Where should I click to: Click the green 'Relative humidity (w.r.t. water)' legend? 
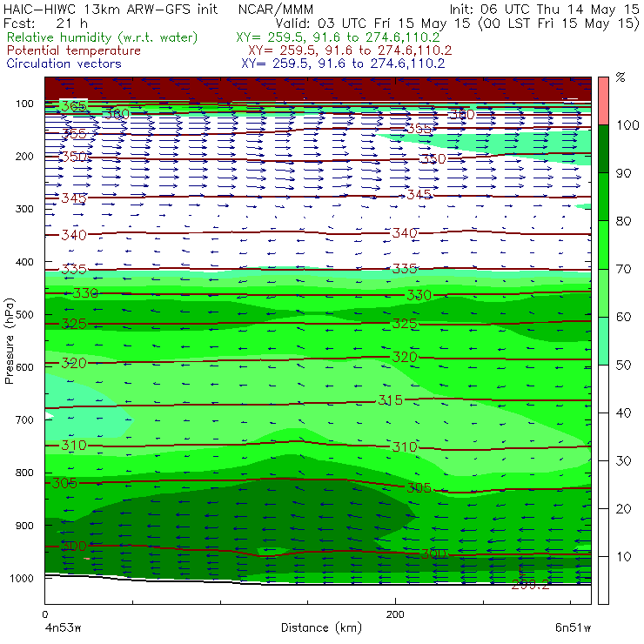click(x=103, y=37)
